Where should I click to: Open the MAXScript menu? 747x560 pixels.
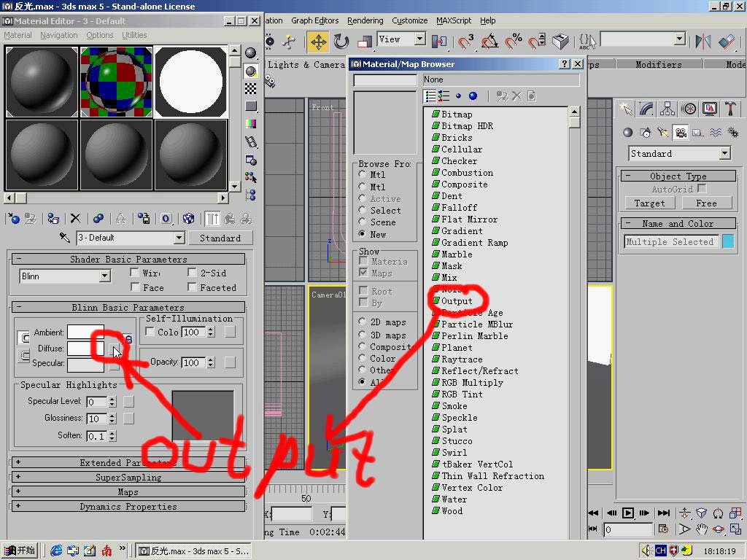454,20
